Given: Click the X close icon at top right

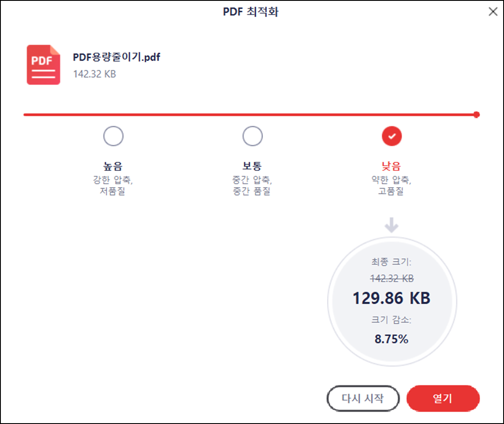Looking at the screenshot, I should (x=493, y=12).
